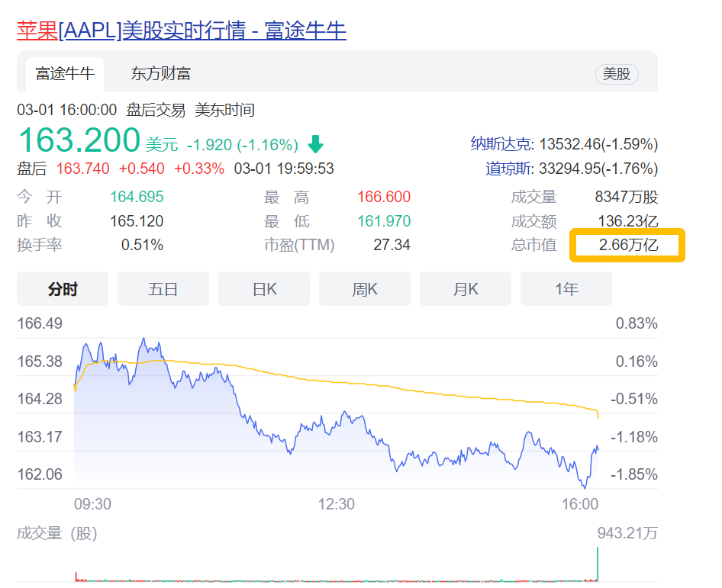Open the 道琼斯 index link
Viewport: 722px width, 588px height.
click(x=508, y=169)
